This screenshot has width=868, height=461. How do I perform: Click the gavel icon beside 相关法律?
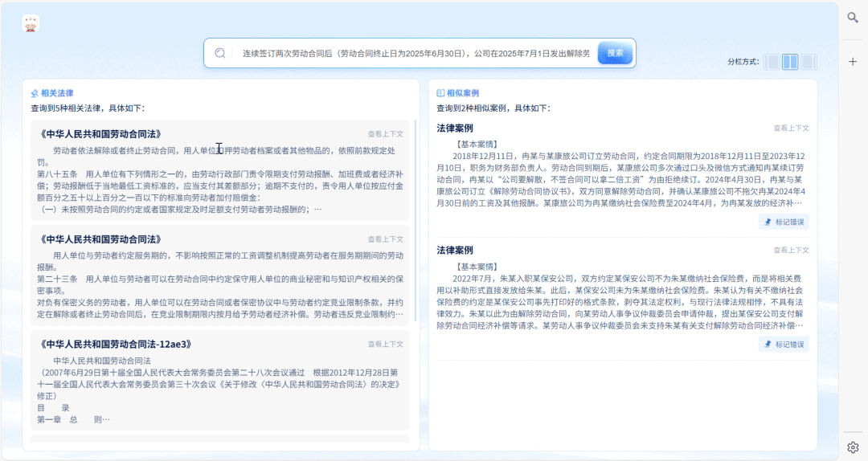pos(35,93)
